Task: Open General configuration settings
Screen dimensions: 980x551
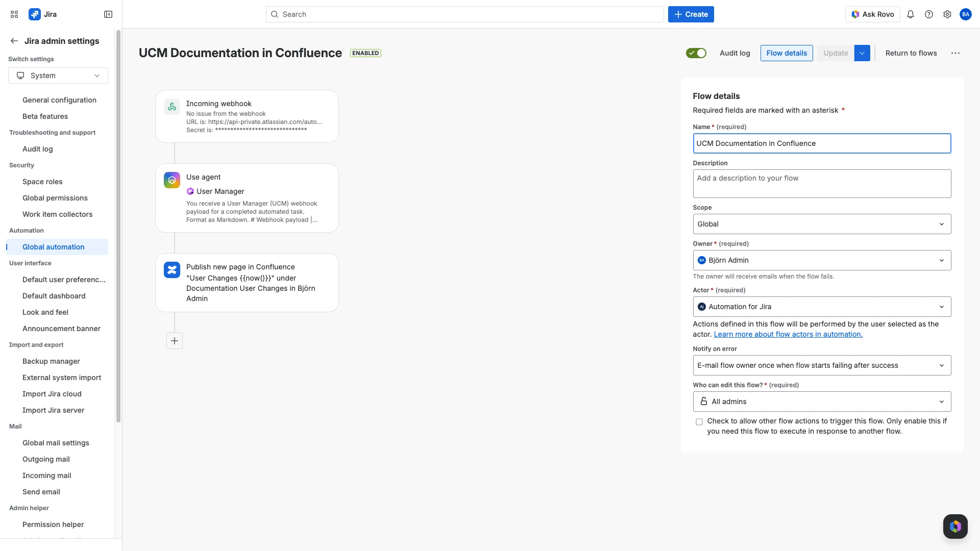Action: [59, 100]
